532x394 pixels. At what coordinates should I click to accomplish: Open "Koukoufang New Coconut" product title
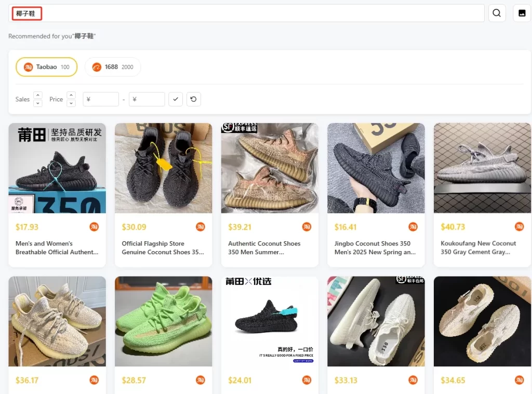coord(478,248)
